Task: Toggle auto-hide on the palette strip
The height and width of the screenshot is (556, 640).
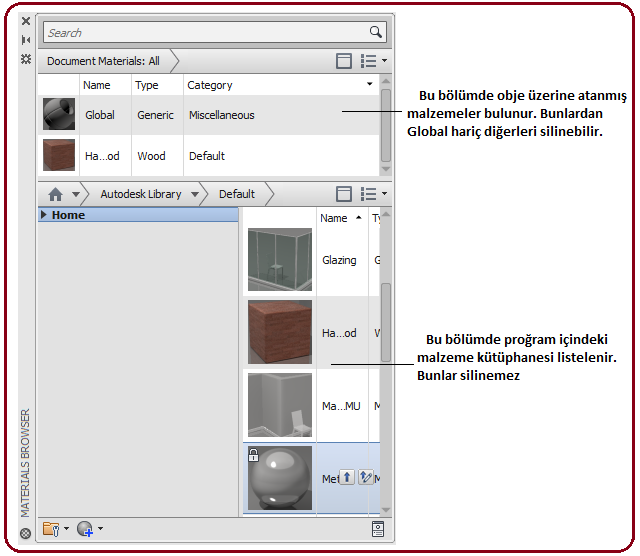Action: tap(26, 39)
